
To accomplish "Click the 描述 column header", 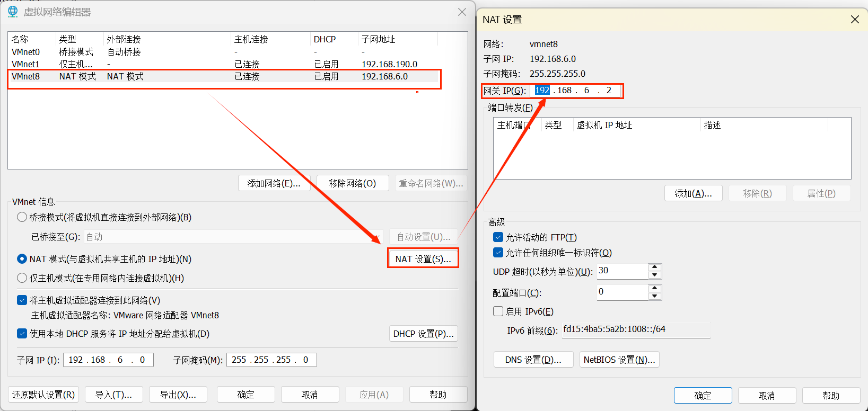I will point(765,125).
